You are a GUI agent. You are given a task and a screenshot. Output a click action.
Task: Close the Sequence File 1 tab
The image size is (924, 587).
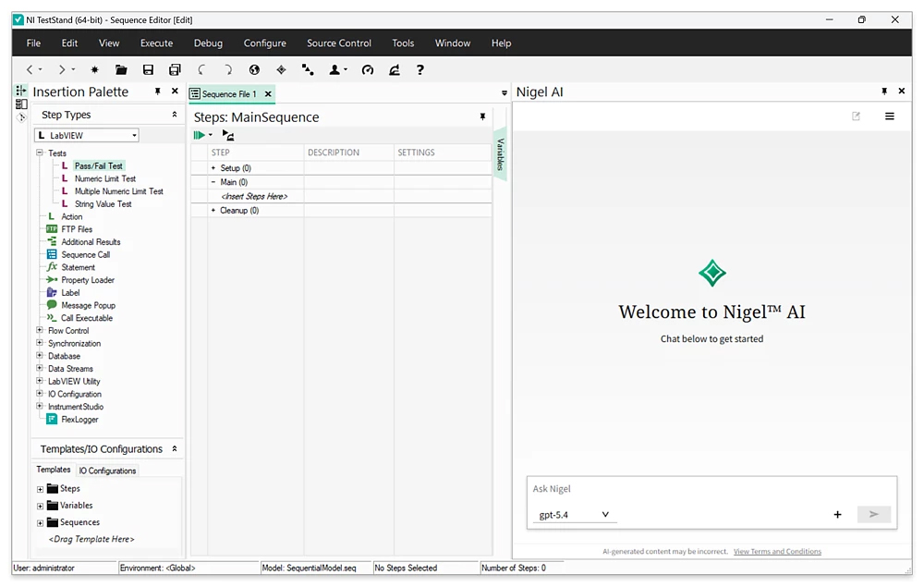(268, 93)
